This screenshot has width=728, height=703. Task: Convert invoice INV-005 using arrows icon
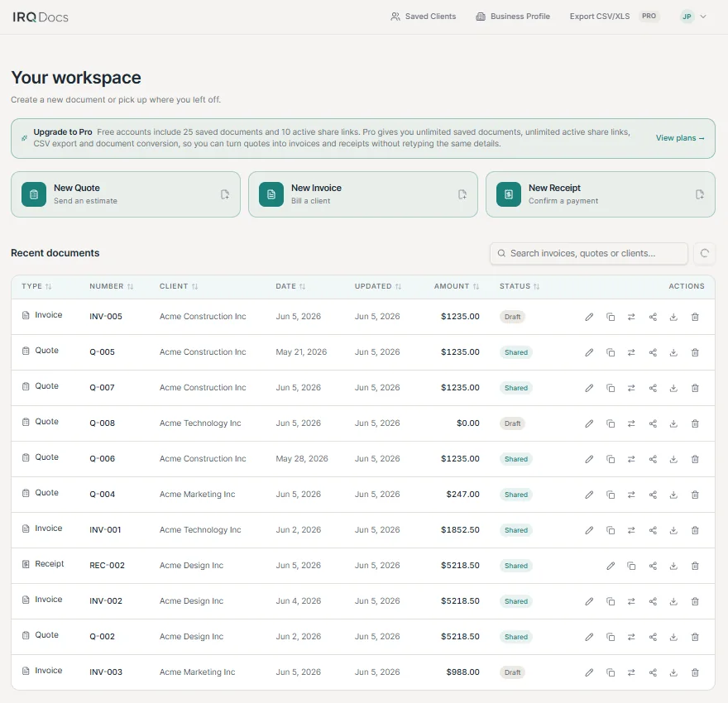pos(631,317)
